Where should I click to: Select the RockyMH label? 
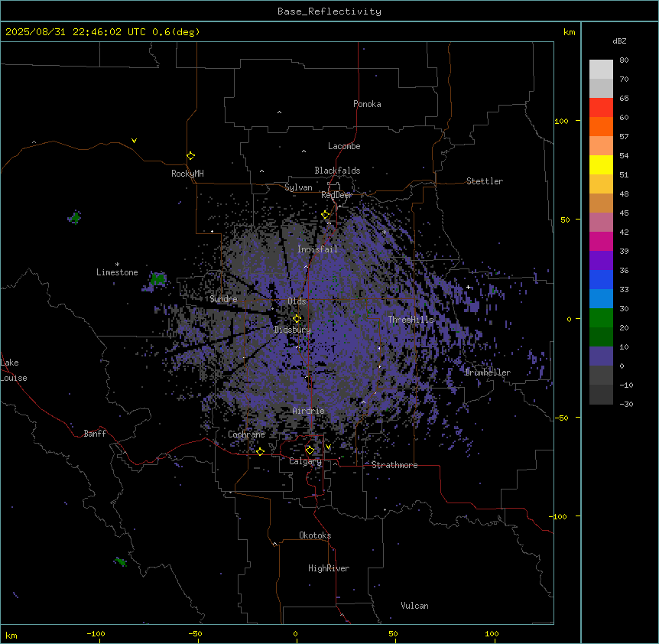click(187, 174)
